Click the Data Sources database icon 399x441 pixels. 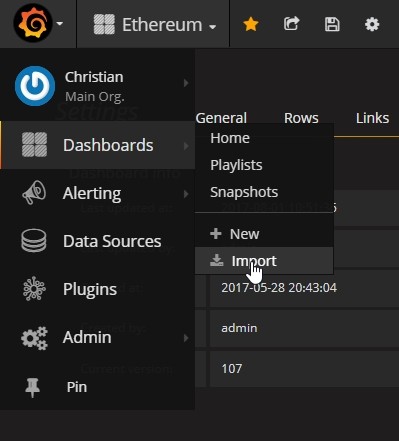[x=34, y=240]
